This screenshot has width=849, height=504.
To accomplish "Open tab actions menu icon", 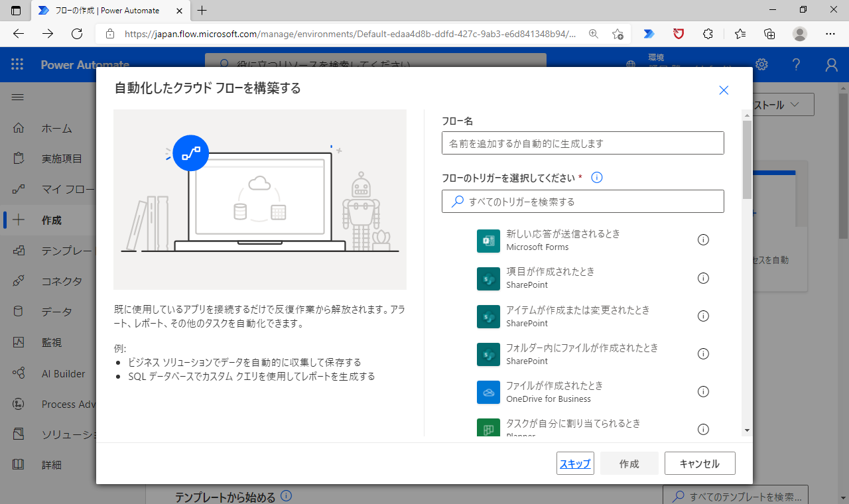I will point(16,11).
